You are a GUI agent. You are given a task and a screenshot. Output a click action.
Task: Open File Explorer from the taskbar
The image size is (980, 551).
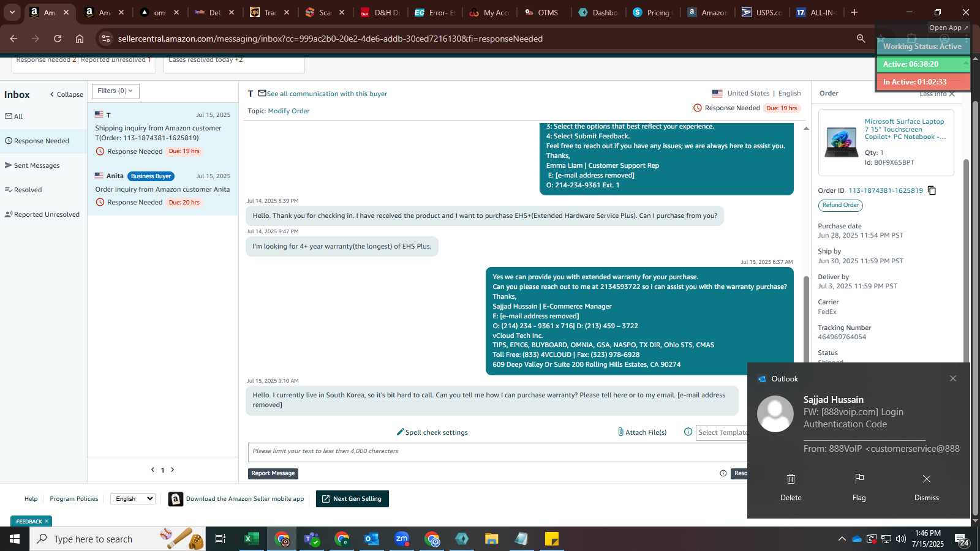pyautogui.click(x=492, y=539)
